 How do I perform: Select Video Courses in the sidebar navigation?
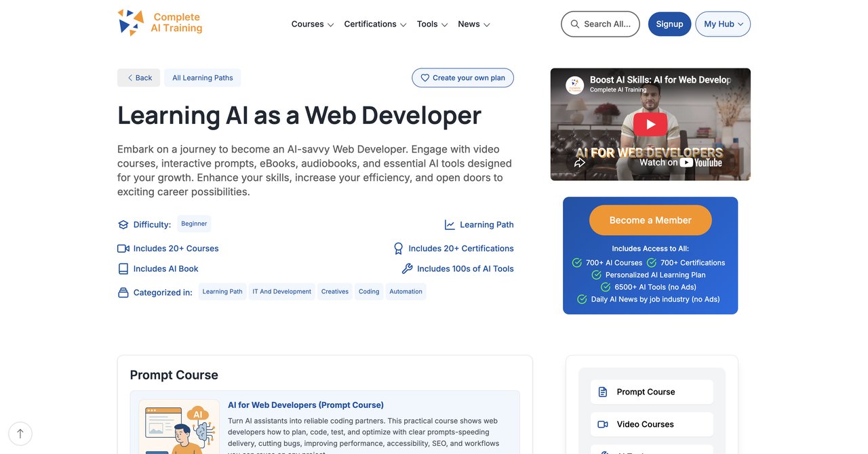[x=652, y=424]
